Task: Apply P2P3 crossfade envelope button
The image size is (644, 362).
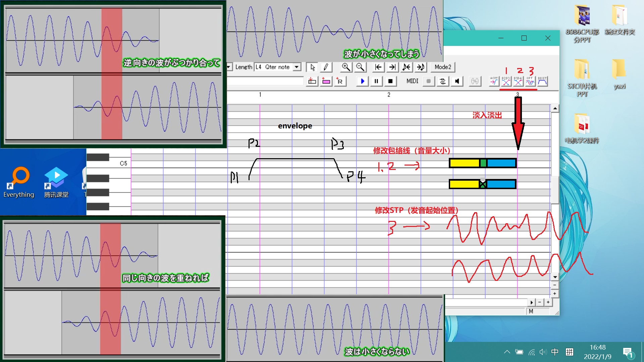Action: point(506,81)
